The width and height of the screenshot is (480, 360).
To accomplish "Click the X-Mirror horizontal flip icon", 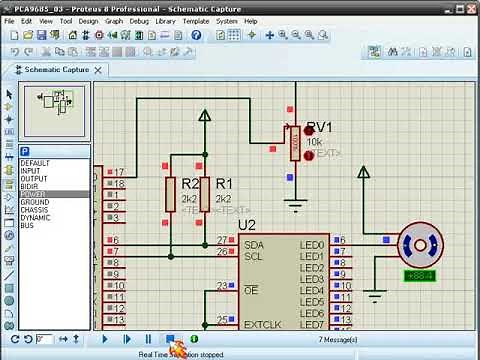I will pyautogui.click(x=63, y=339).
